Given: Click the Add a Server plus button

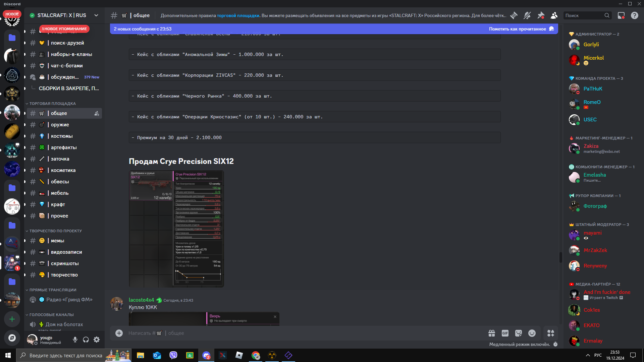Looking at the screenshot, I should pos(12,319).
